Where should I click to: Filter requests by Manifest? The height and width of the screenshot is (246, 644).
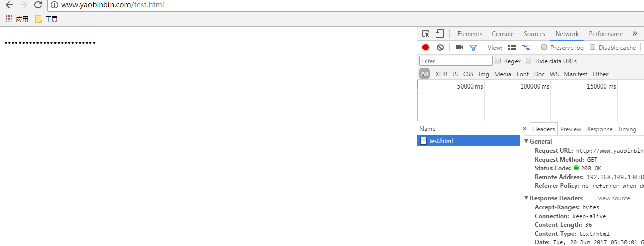click(x=576, y=74)
